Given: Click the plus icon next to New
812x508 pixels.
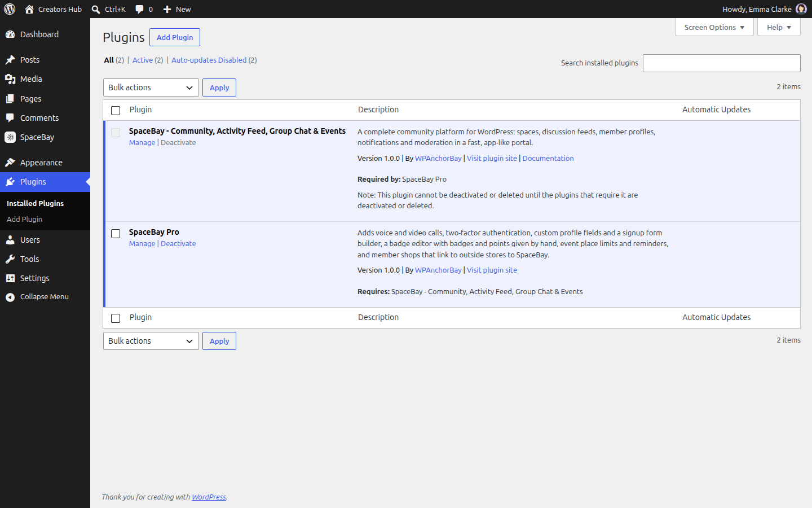Looking at the screenshot, I should 167,9.
